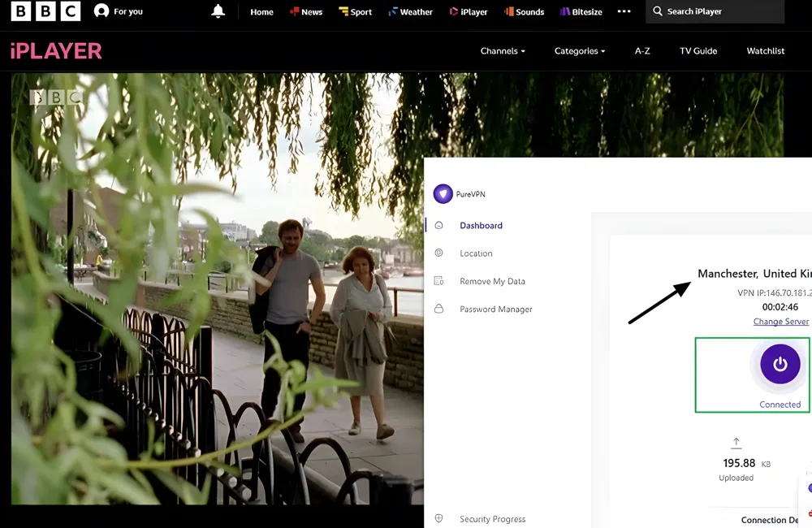Show more BBC sections via three dots
The image size is (812, 528).
click(624, 11)
